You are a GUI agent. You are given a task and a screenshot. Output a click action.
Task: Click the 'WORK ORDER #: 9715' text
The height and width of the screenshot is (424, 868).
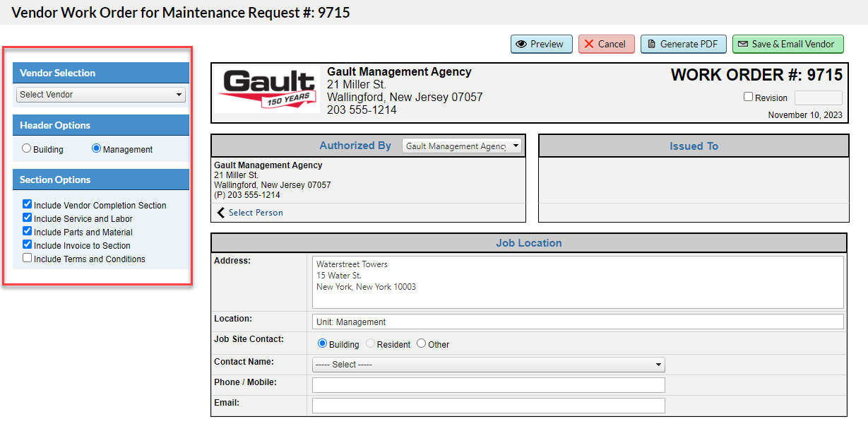click(x=756, y=76)
